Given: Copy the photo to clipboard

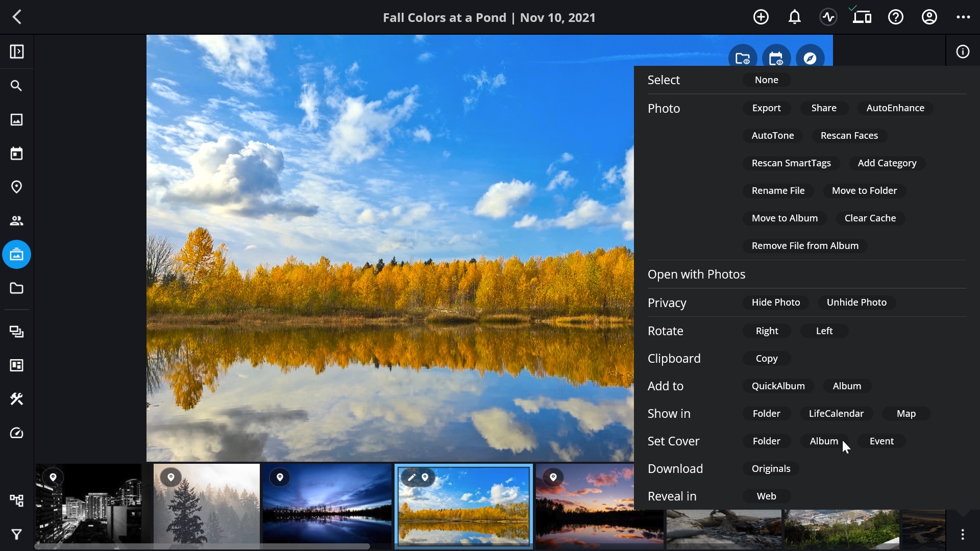Looking at the screenshot, I should (767, 359).
